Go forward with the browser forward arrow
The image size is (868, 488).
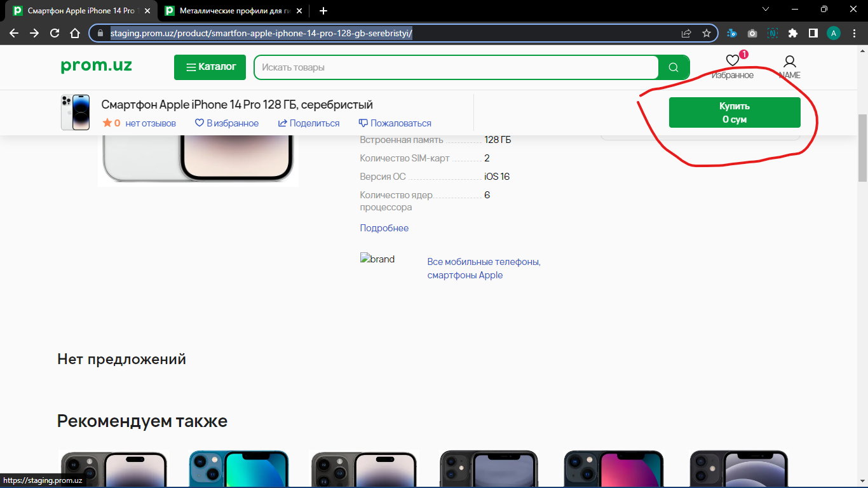pyautogui.click(x=34, y=33)
